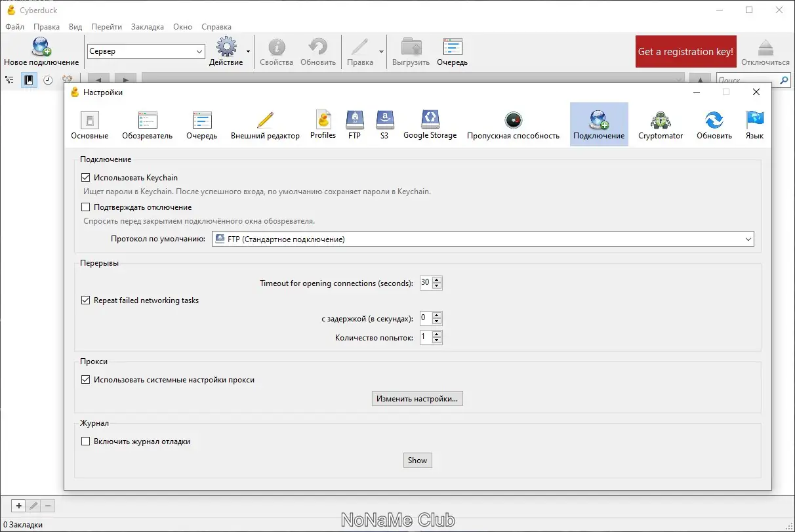The height and width of the screenshot is (532, 795).
Task: Select the Подключение preferences tab
Action: (599, 125)
